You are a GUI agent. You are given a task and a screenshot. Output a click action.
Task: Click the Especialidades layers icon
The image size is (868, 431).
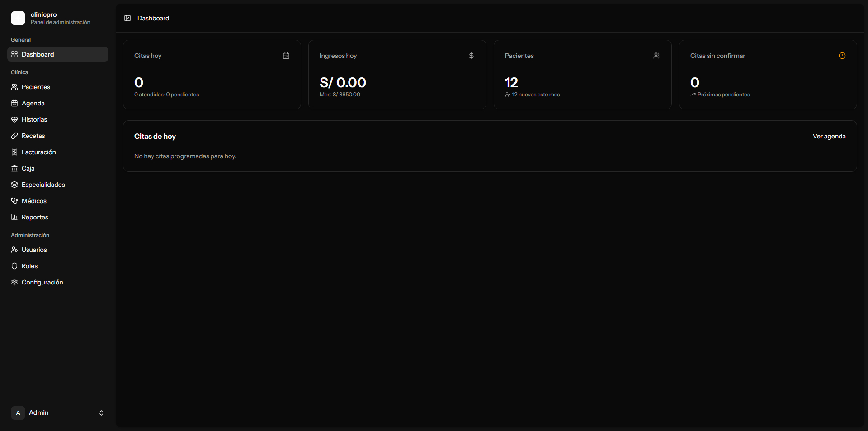point(14,185)
